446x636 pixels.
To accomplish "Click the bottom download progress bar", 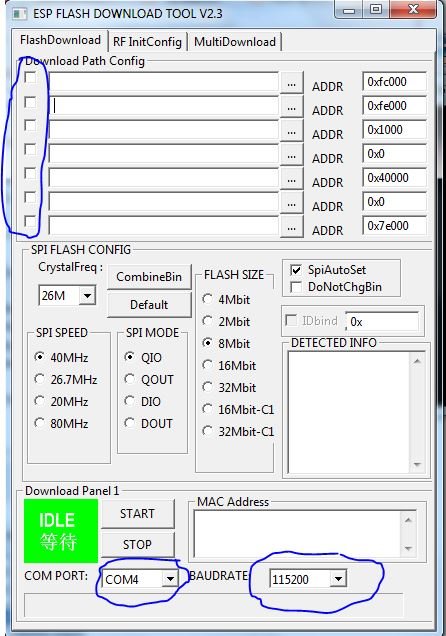I will click(x=214, y=605).
